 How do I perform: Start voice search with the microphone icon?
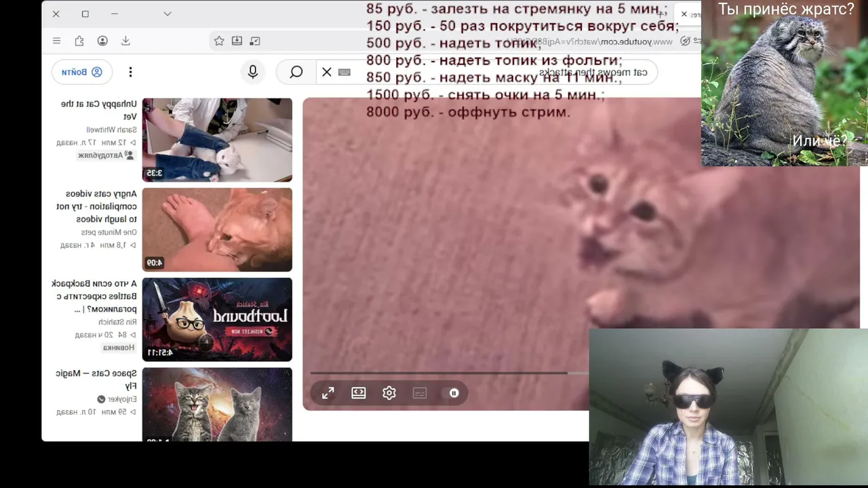[253, 72]
